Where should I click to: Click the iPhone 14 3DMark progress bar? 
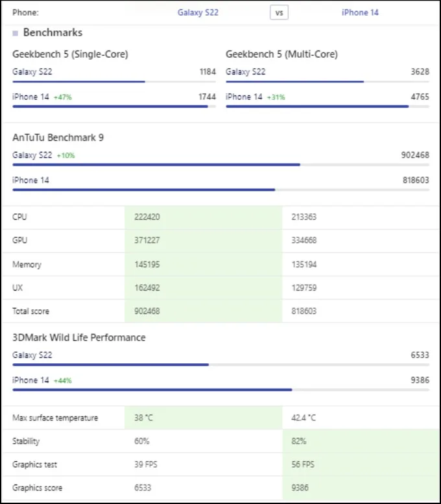tap(220, 390)
